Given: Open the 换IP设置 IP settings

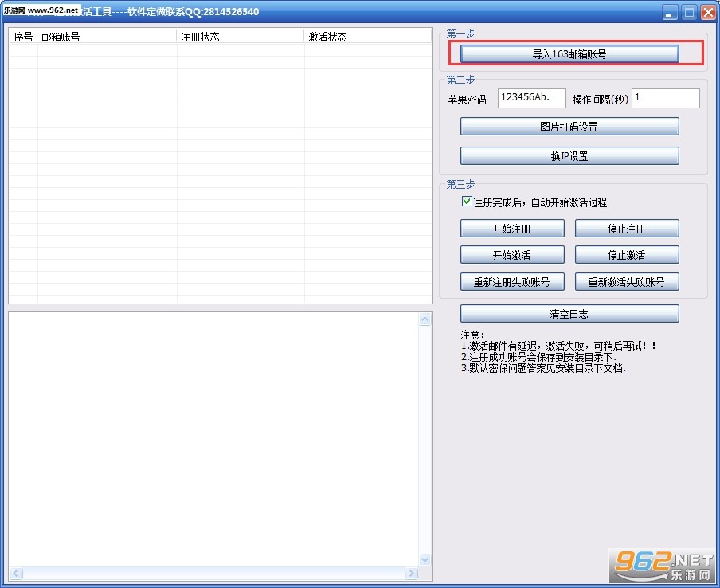Looking at the screenshot, I should [x=569, y=155].
